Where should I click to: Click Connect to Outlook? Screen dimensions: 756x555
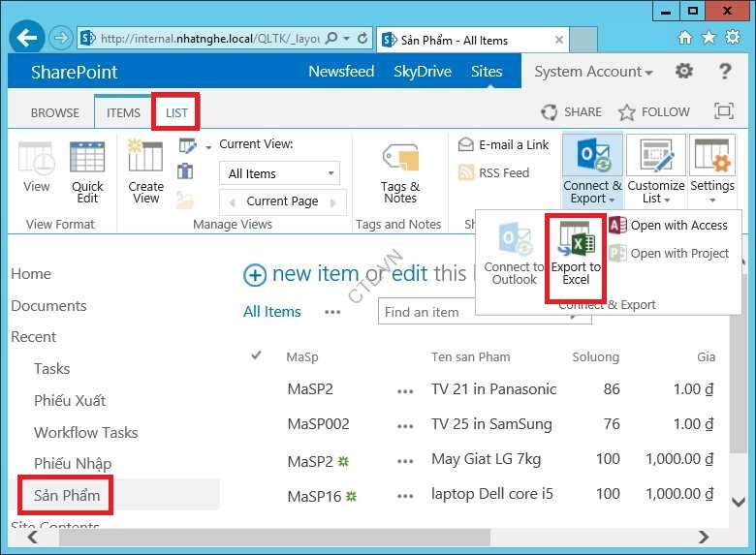(x=514, y=255)
